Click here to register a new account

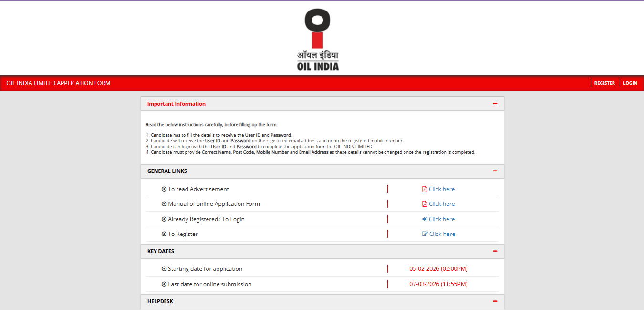click(442, 234)
